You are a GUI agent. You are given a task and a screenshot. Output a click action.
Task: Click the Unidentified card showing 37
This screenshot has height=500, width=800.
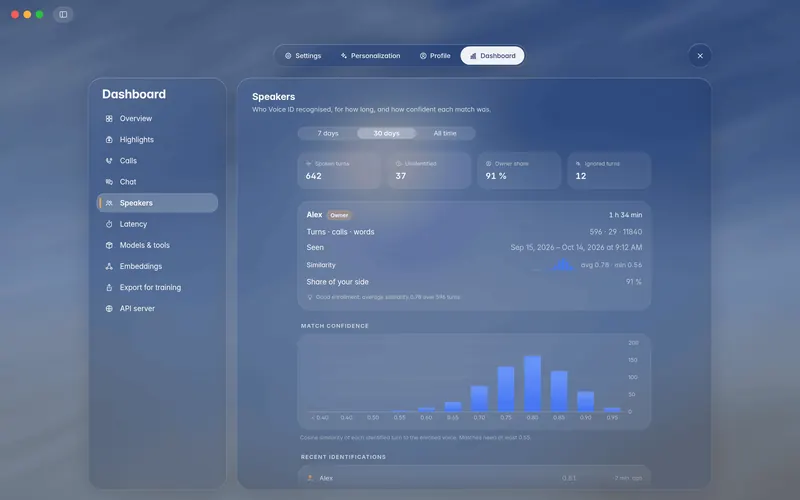pyautogui.click(x=429, y=170)
